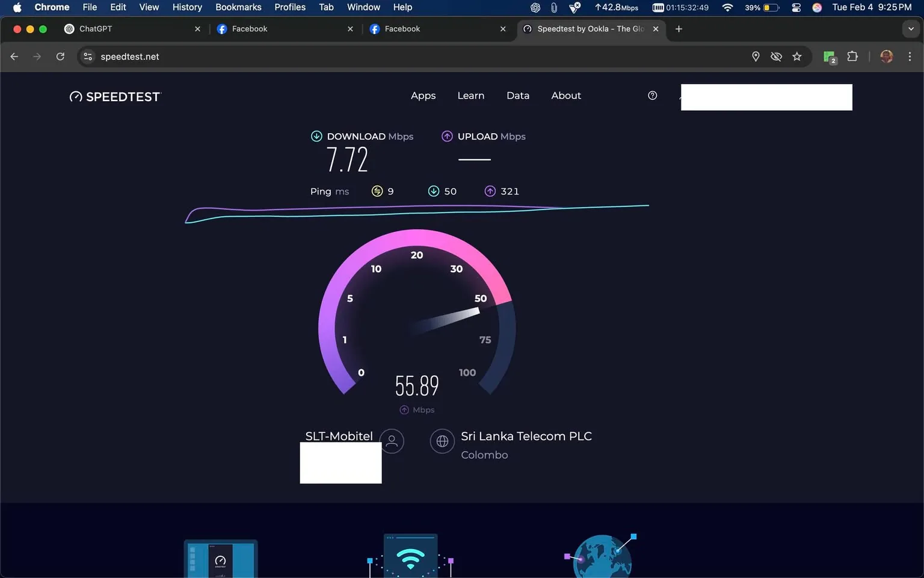Expand the Chrome tab search dropdown
The height and width of the screenshot is (578, 924).
(911, 29)
